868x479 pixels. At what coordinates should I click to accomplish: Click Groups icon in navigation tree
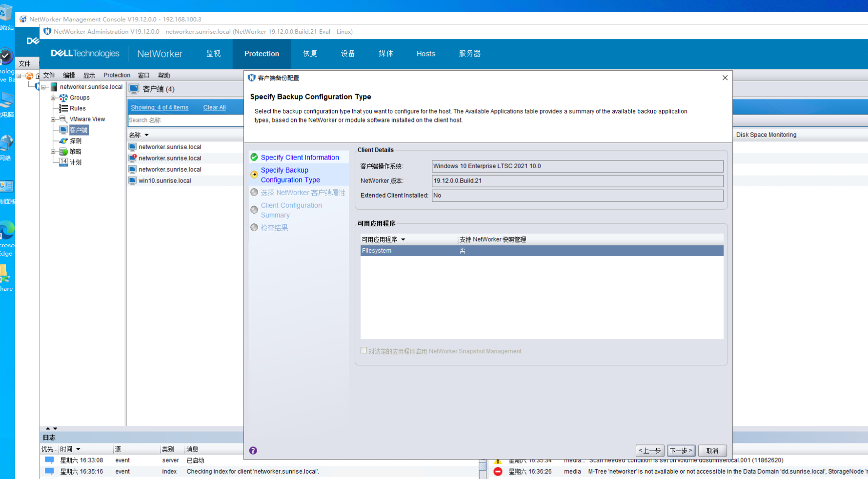(63, 98)
